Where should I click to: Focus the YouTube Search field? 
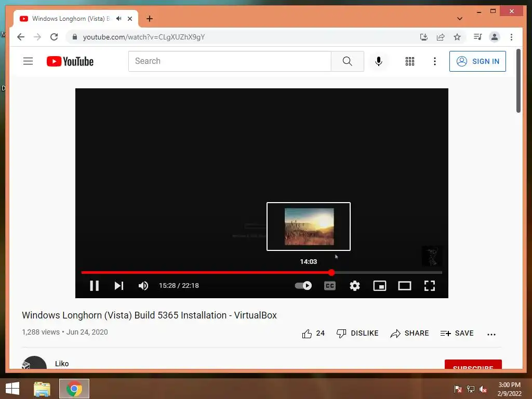coord(230,61)
